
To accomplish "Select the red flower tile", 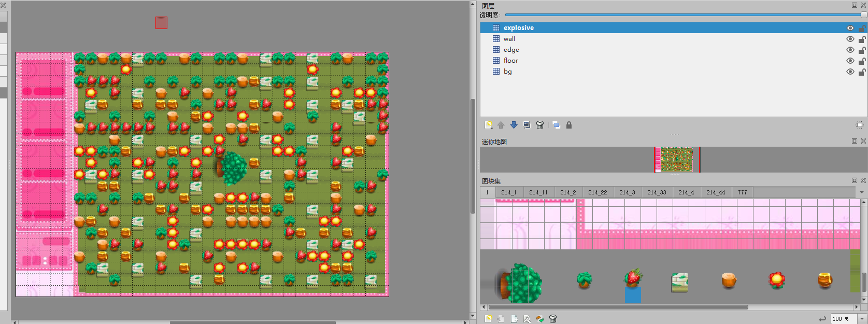I will (777, 280).
